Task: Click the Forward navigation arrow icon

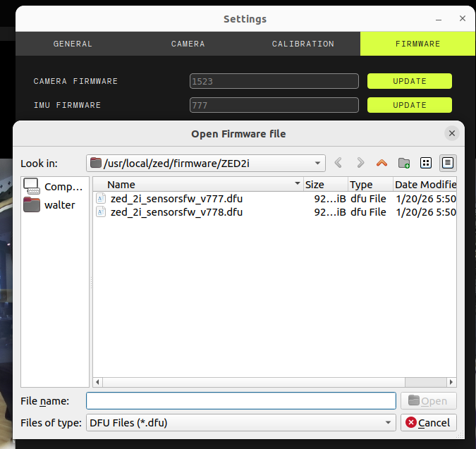Action: point(360,163)
